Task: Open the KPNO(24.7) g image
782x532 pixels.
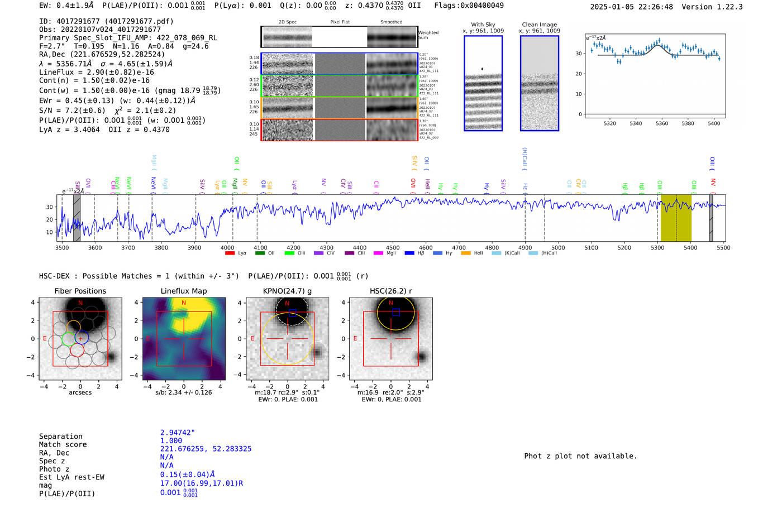Action: pos(287,338)
